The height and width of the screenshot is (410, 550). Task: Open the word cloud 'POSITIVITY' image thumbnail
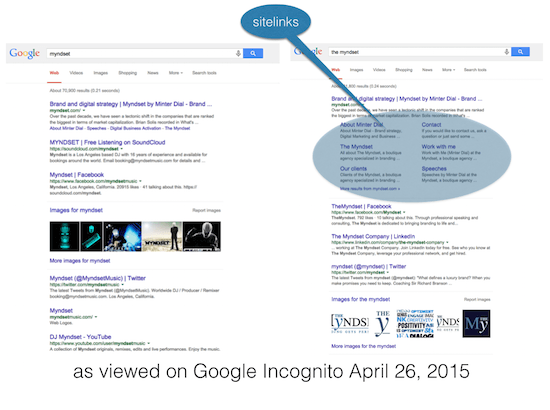click(415, 324)
